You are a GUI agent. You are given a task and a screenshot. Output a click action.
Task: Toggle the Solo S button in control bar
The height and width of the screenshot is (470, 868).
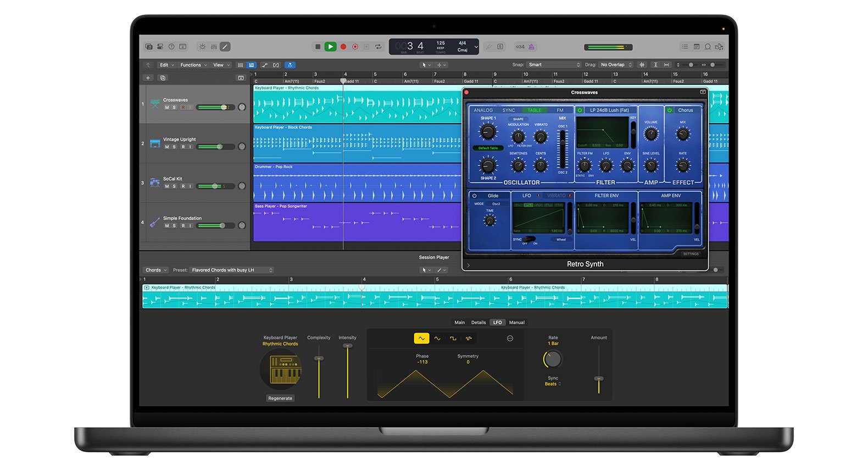[x=500, y=47]
